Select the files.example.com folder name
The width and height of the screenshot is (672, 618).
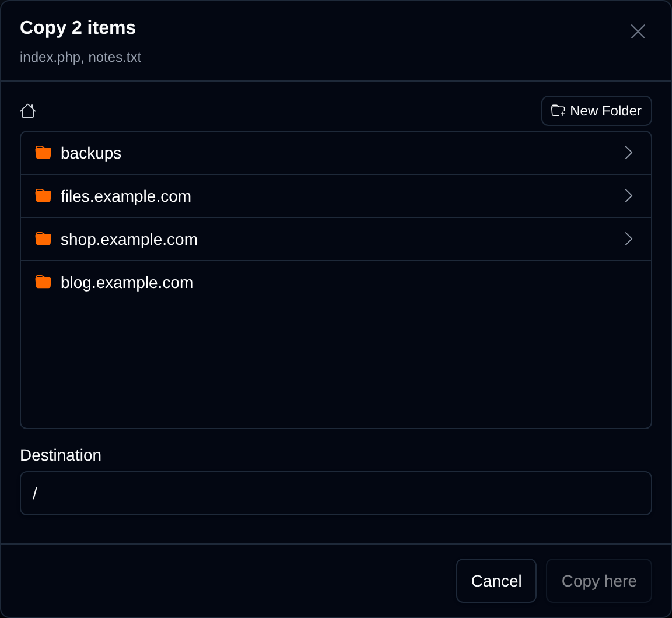point(126,196)
